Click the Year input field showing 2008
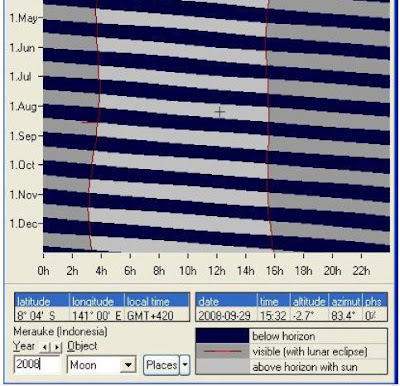 point(37,364)
